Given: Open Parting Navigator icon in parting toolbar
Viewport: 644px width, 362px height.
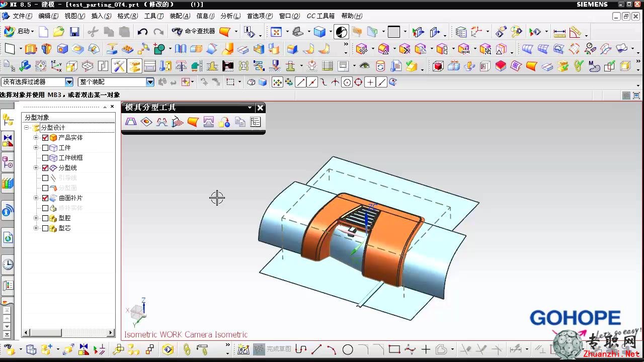Looking at the screenshot, I should point(256,122).
